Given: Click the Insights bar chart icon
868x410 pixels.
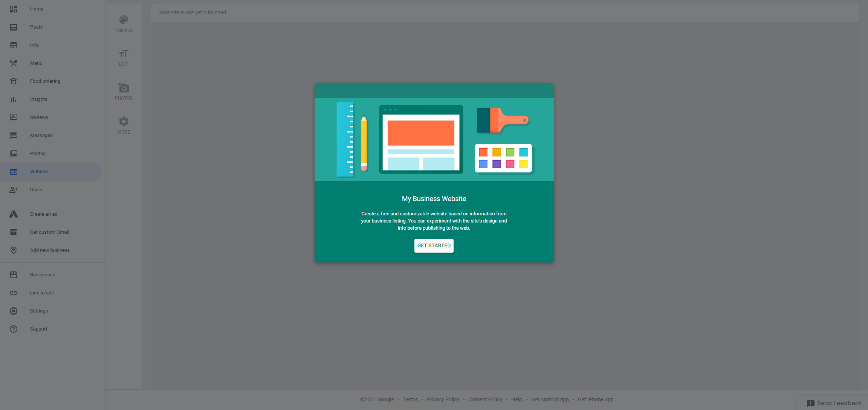Looking at the screenshot, I should click(13, 100).
